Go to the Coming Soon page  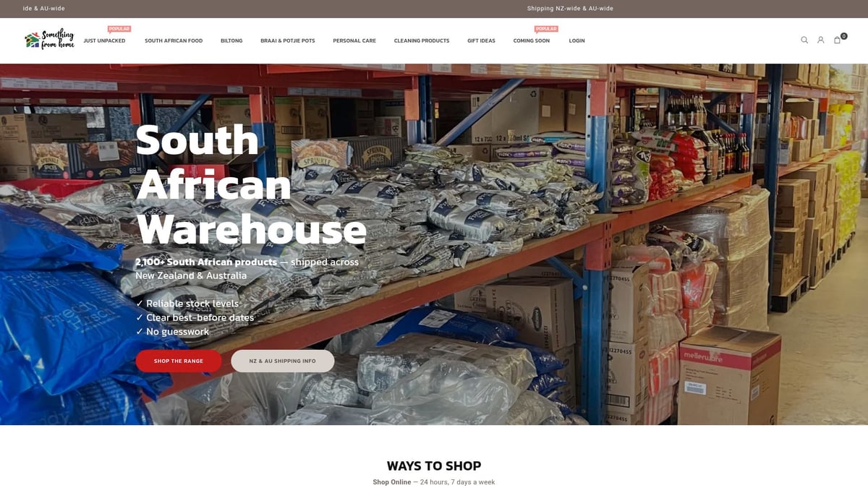(532, 40)
